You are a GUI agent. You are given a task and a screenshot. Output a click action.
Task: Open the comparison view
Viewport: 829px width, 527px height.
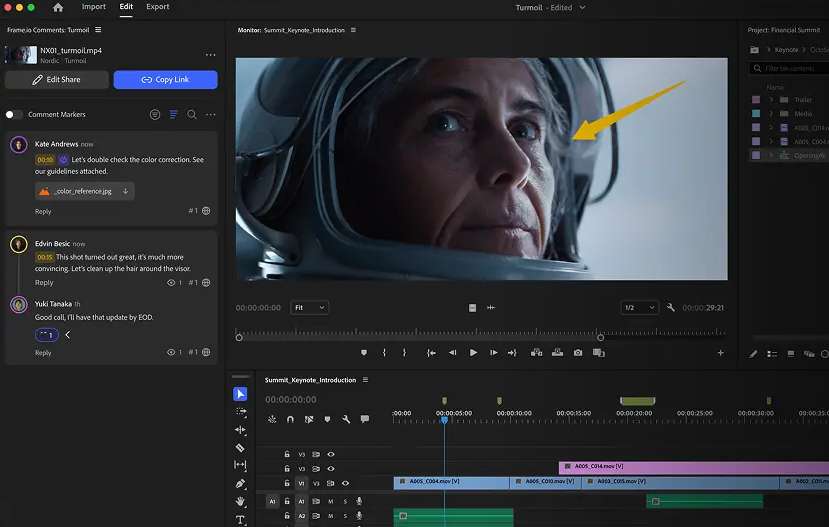(x=598, y=353)
